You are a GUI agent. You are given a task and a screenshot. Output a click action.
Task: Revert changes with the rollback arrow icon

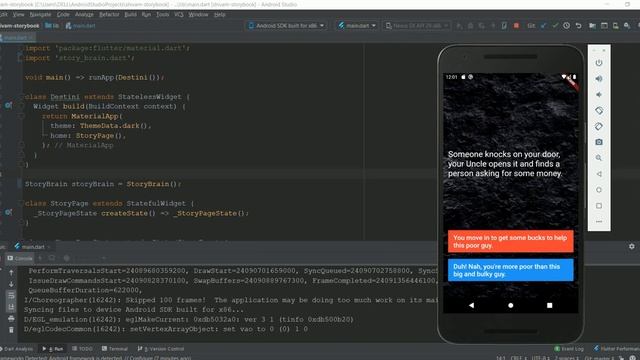tap(578, 25)
